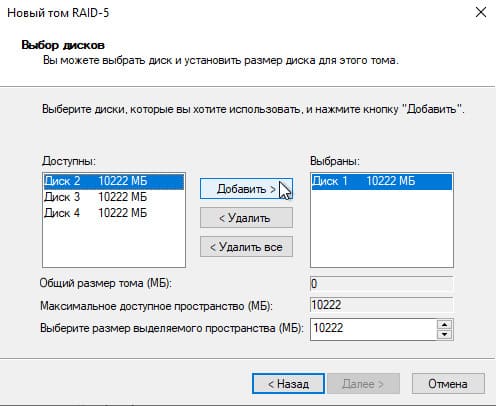Screen dimensions: 496x406
Task: Choose Диск 4 from the Доступны list
Action: 114,213
